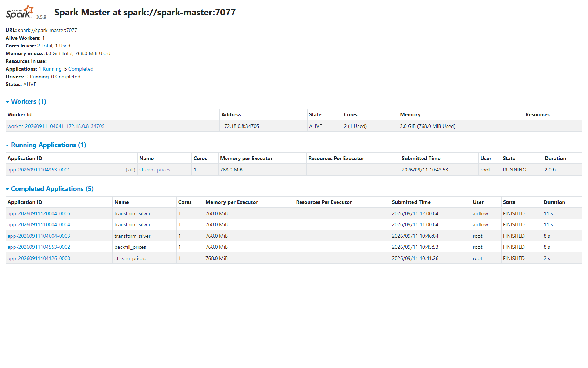Click the Spark Master page title
The image size is (588, 368).
(145, 12)
